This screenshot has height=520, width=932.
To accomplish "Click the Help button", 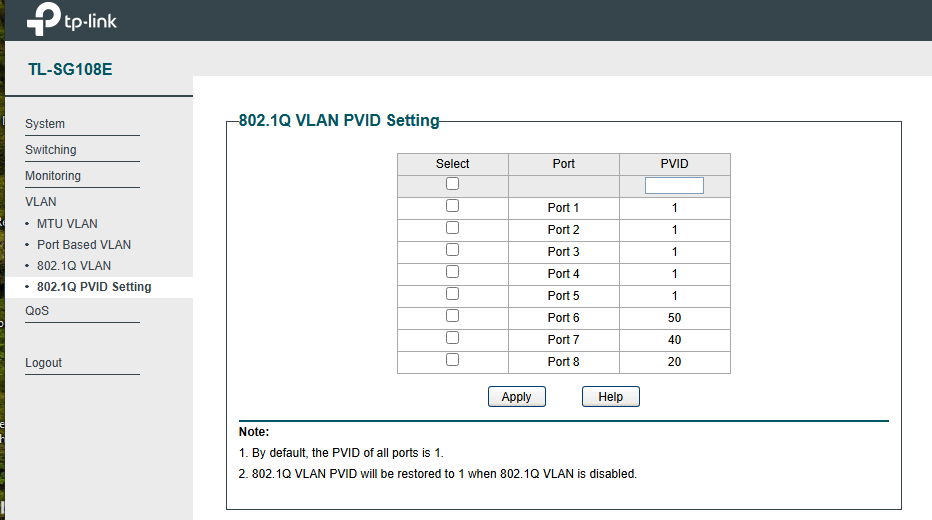I will tap(610, 397).
